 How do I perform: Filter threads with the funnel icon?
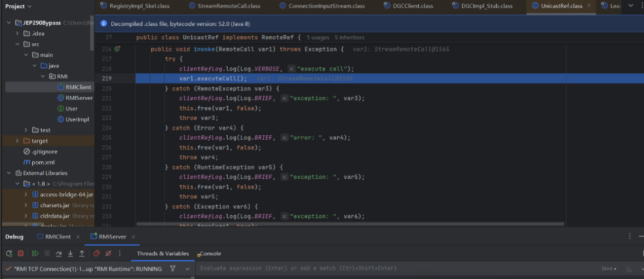coord(173,268)
